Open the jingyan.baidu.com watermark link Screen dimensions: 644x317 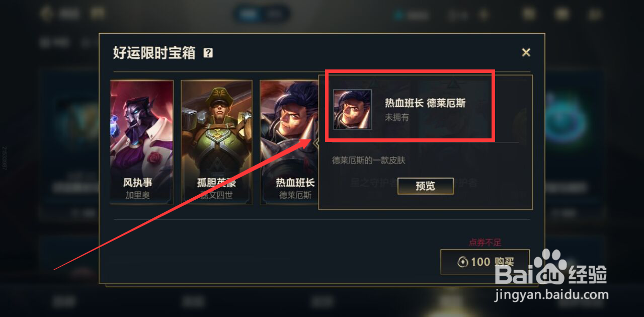[x=551, y=295]
